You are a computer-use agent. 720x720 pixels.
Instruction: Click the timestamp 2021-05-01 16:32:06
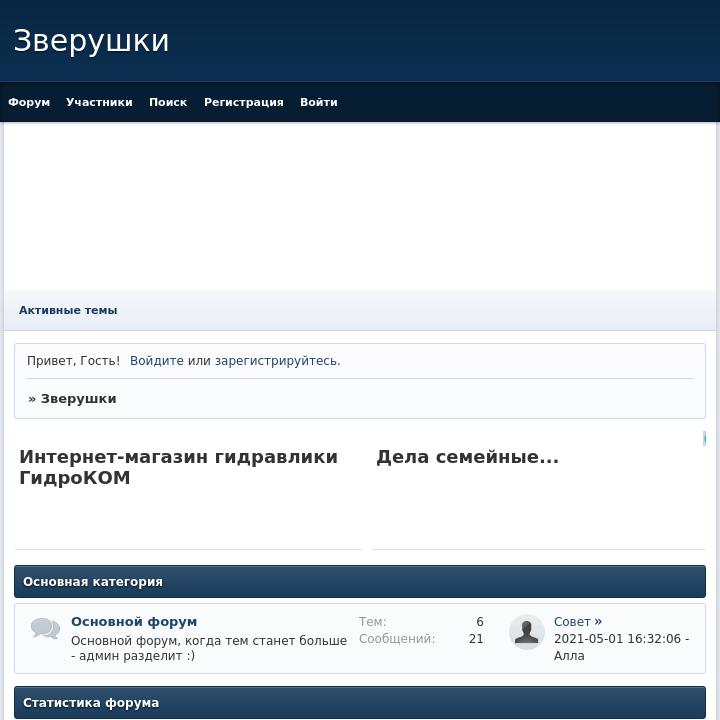[x=617, y=639]
